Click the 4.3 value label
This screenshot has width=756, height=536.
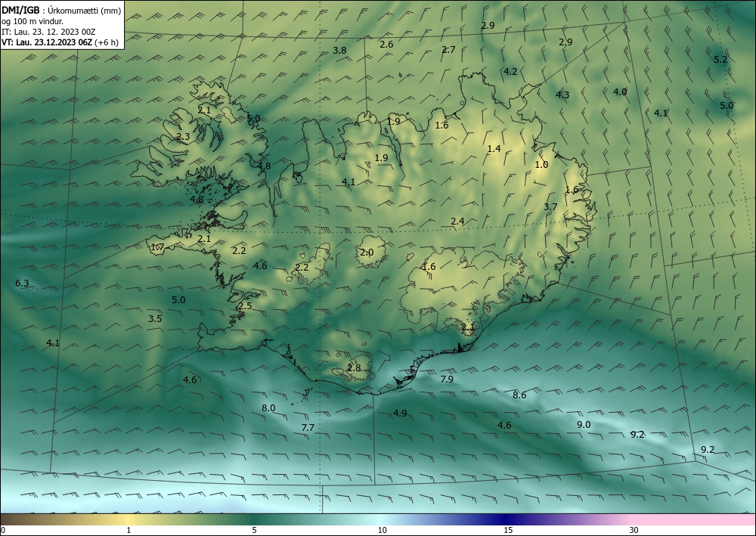point(562,95)
